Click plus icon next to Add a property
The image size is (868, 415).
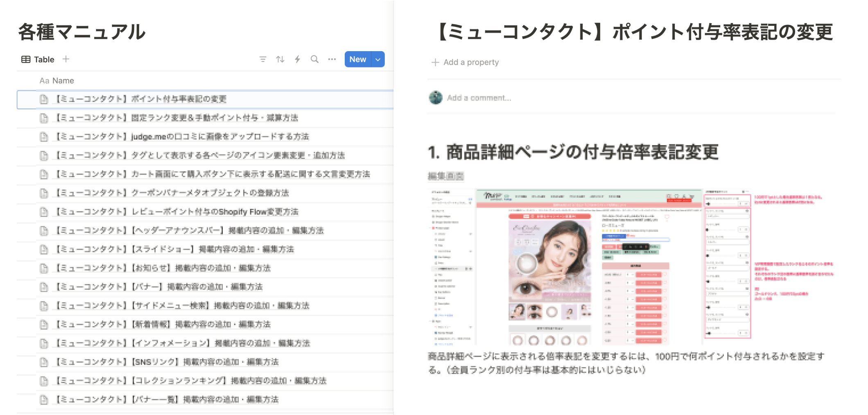(x=435, y=62)
